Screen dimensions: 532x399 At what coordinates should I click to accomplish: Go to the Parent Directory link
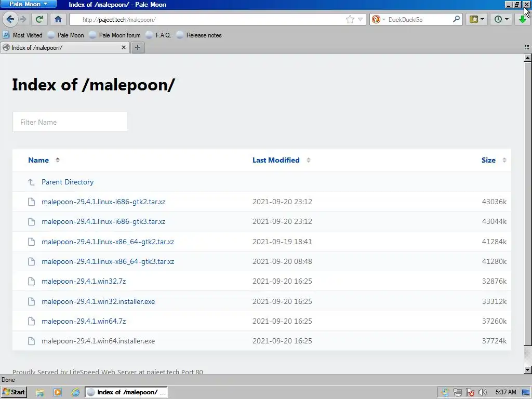[68, 182]
